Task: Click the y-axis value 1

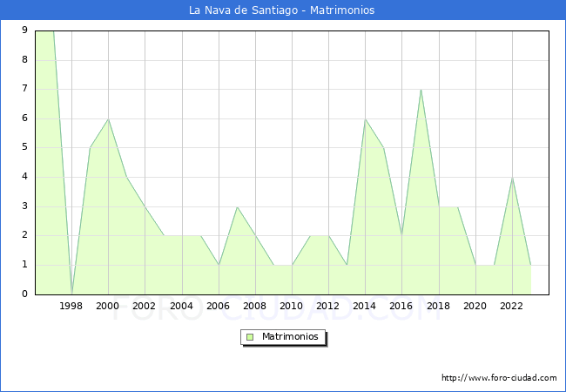Action: point(24,265)
